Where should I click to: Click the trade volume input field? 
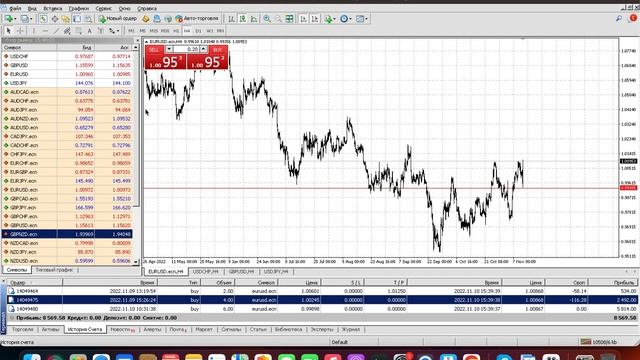tap(186, 49)
